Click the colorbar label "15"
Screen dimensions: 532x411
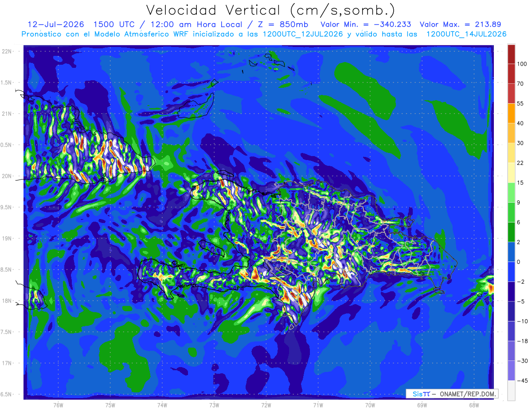(520, 183)
